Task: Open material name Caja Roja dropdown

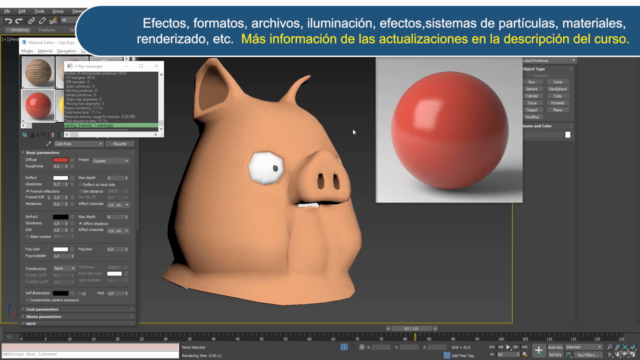Action: click(78, 144)
